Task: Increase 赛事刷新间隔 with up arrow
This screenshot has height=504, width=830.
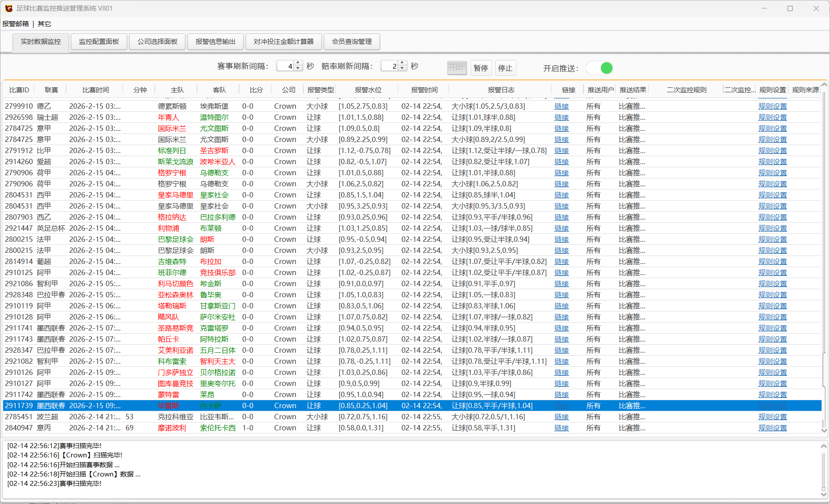Action: tap(298, 63)
